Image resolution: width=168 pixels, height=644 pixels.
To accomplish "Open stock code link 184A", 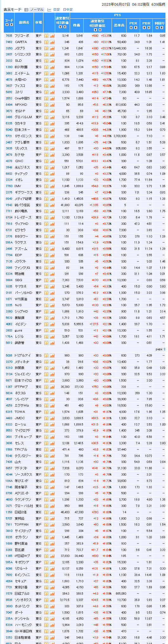I will (9, 481).
